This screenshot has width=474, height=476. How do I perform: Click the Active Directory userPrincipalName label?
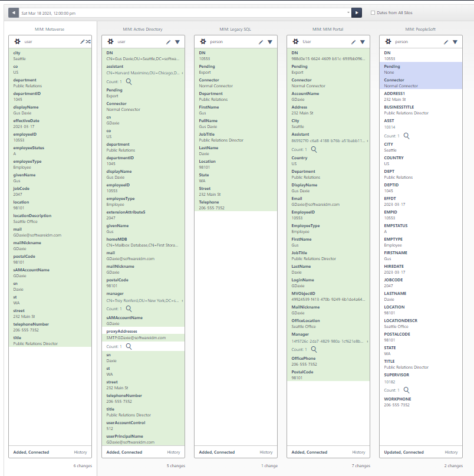pyautogui.click(x=124, y=436)
